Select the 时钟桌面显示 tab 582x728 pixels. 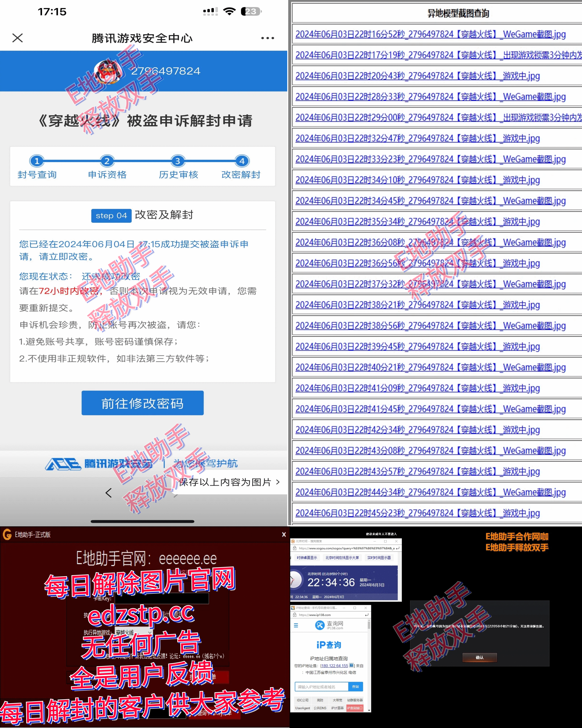pos(307,558)
